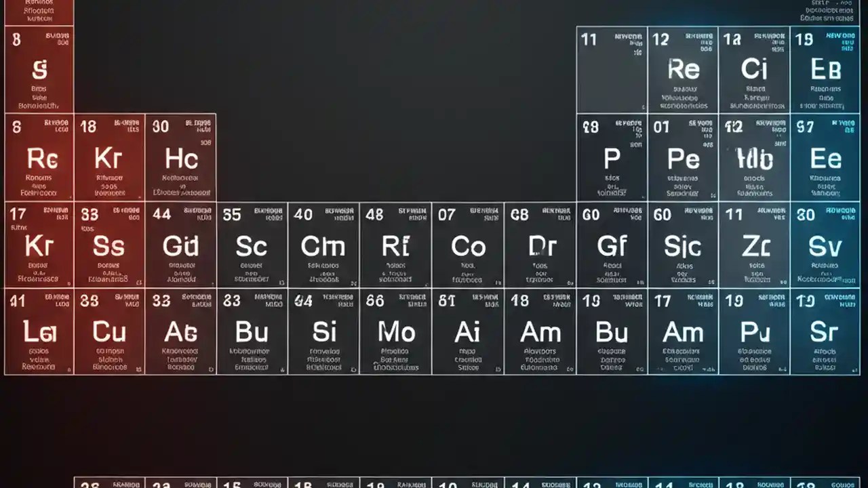This screenshot has height=488, width=868.
Task: Click the blue Ci tile numbered 12
Action: pos(754,69)
